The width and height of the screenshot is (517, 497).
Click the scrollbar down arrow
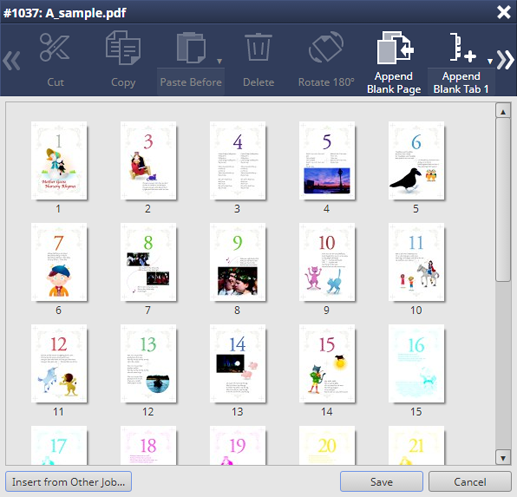coord(503,457)
